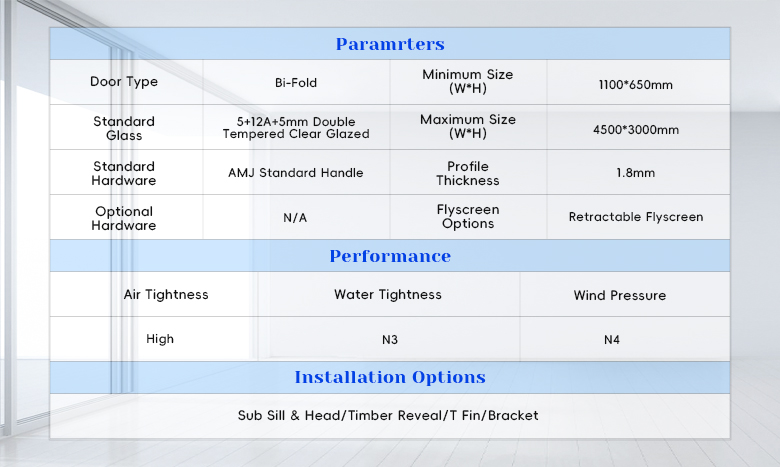
Task: Select the Water Tightness column heading
Action: (388, 294)
